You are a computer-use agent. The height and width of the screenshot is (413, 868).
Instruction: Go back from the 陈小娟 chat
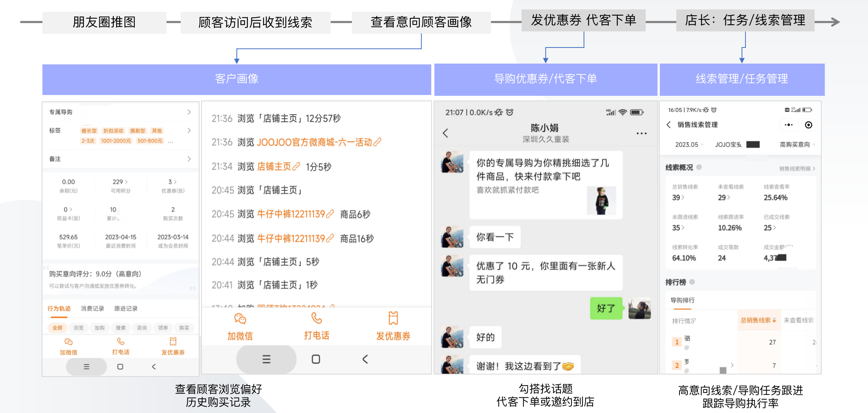[x=445, y=133]
